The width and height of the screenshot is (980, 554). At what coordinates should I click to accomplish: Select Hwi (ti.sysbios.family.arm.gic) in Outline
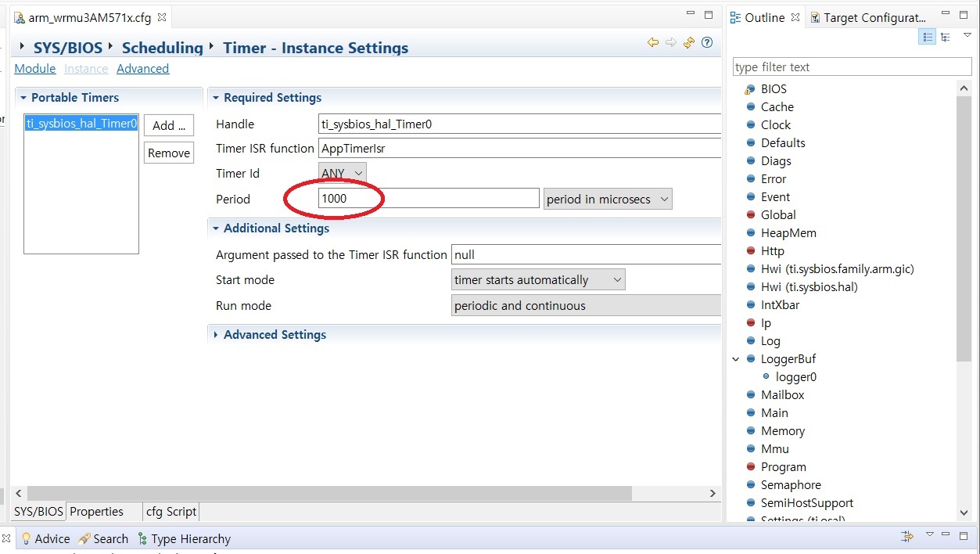[x=837, y=269]
